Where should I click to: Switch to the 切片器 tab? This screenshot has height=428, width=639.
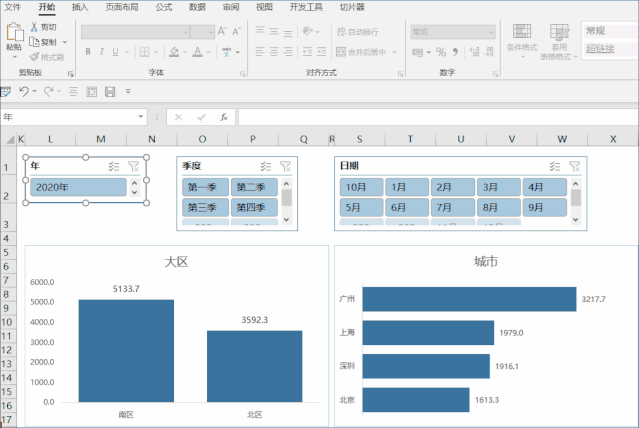(x=352, y=7)
